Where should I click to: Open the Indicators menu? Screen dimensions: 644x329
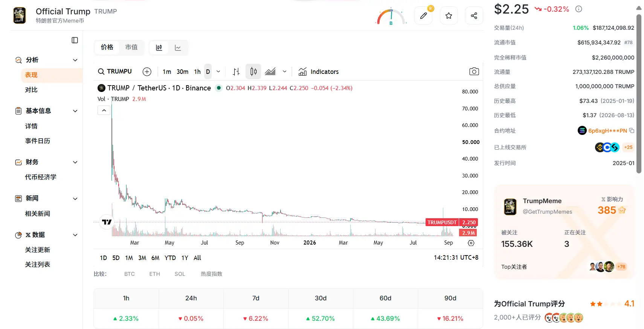pyautogui.click(x=319, y=72)
